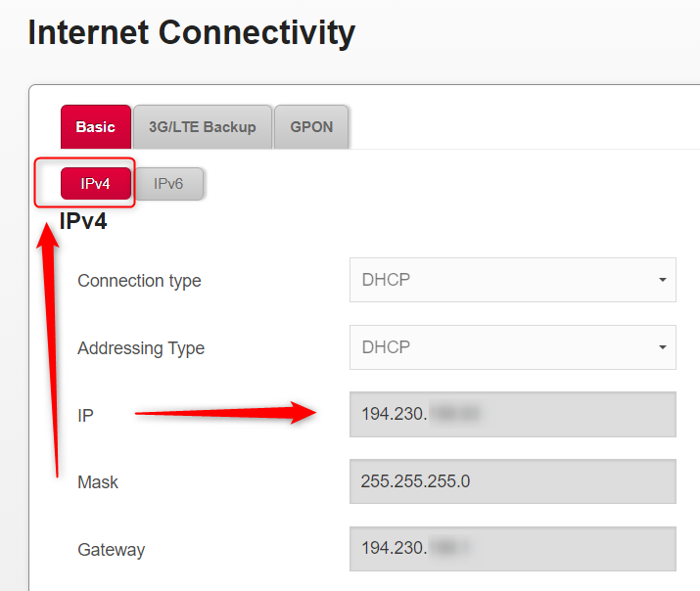Expand the Addressing Type dropdown

pos(512,347)
